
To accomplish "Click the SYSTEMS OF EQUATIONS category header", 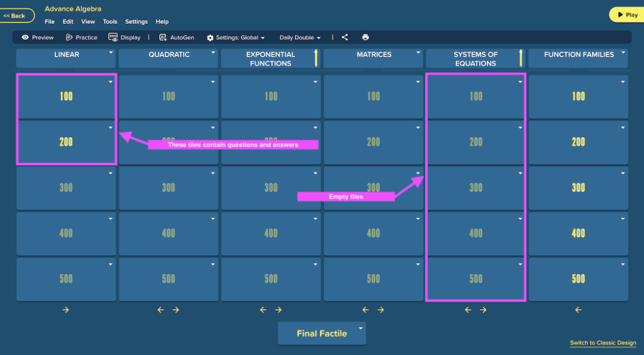I will [476, 59].
